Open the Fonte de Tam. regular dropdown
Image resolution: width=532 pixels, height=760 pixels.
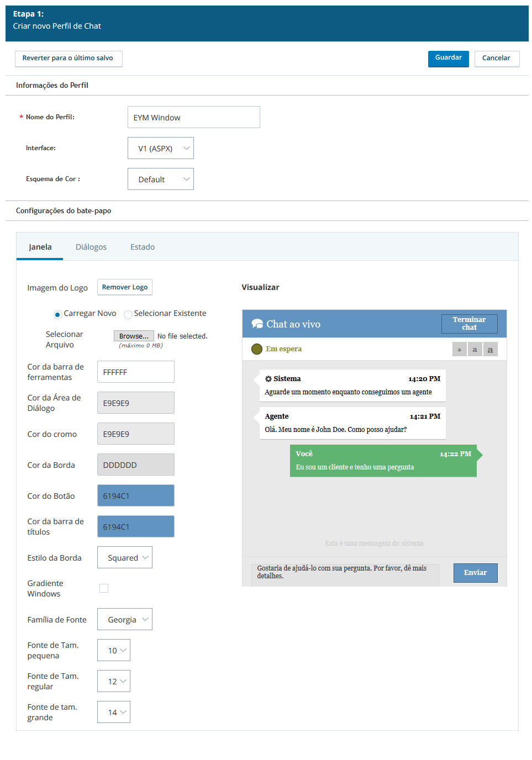coord(114,681)
